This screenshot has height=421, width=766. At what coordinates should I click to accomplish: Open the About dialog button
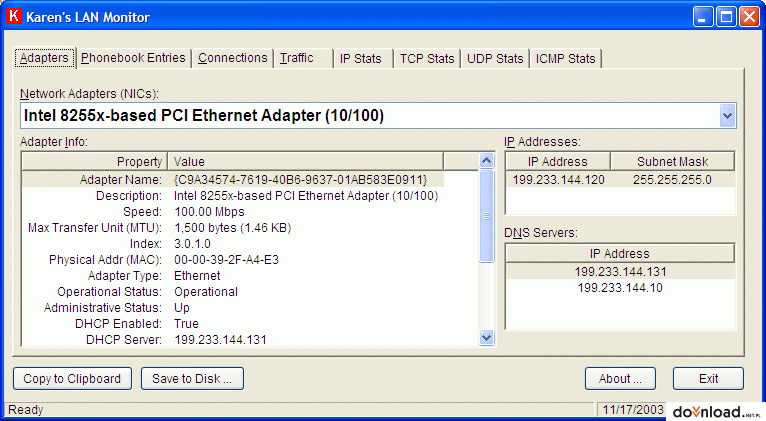click(x=620, y=379)
